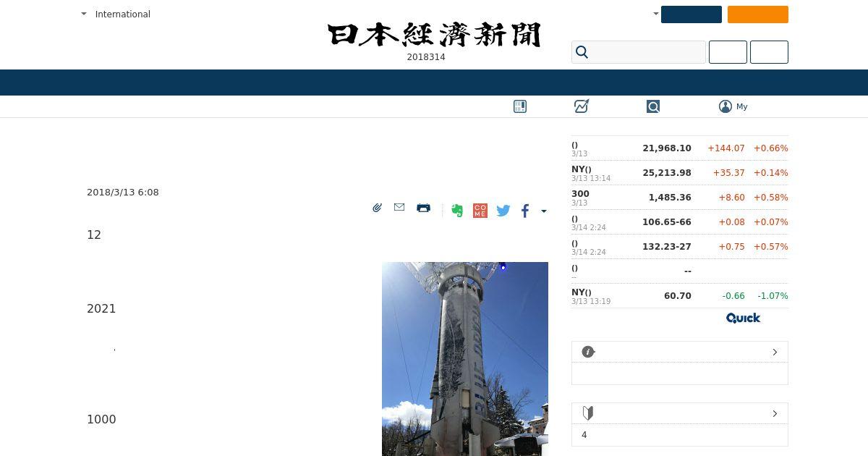Image resolution: width=868 pixels, height=456 pixels.
Task: Click the dark blue header button
Action: pyautogui.click(x=692, y=14)
